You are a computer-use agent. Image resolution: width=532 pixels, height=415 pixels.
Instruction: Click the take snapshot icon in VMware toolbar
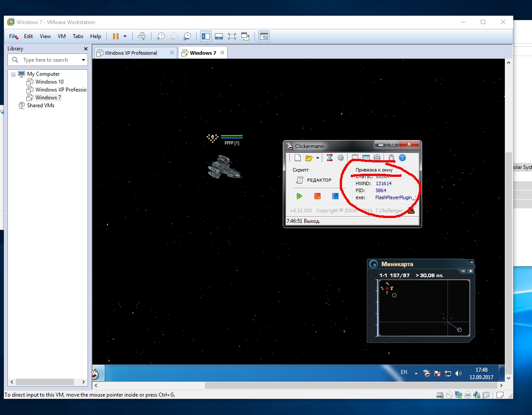pyautogui.click(x=161, y=36)
